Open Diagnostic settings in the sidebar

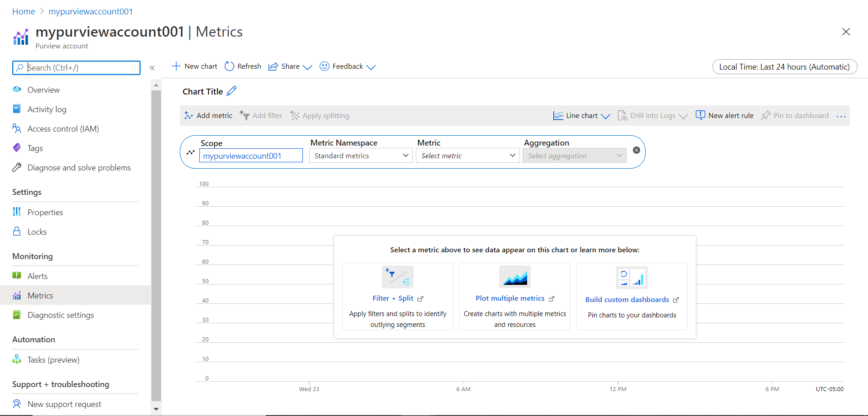click(x=61, y=315)
